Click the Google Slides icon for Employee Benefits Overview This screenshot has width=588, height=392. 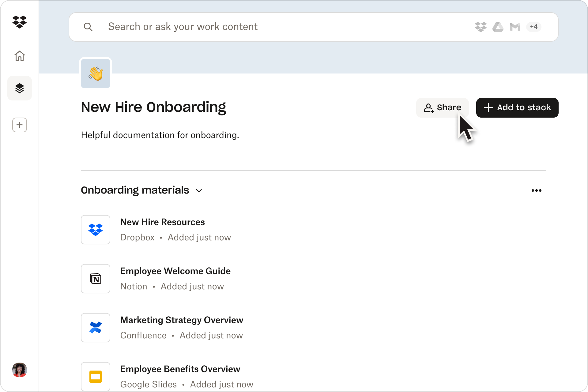[95, 376]
